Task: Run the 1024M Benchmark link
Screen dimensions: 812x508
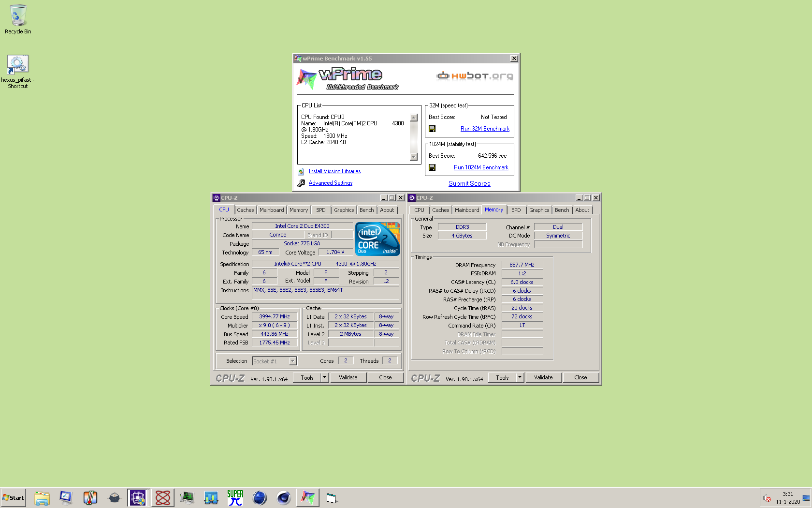Action: (481, 167)
